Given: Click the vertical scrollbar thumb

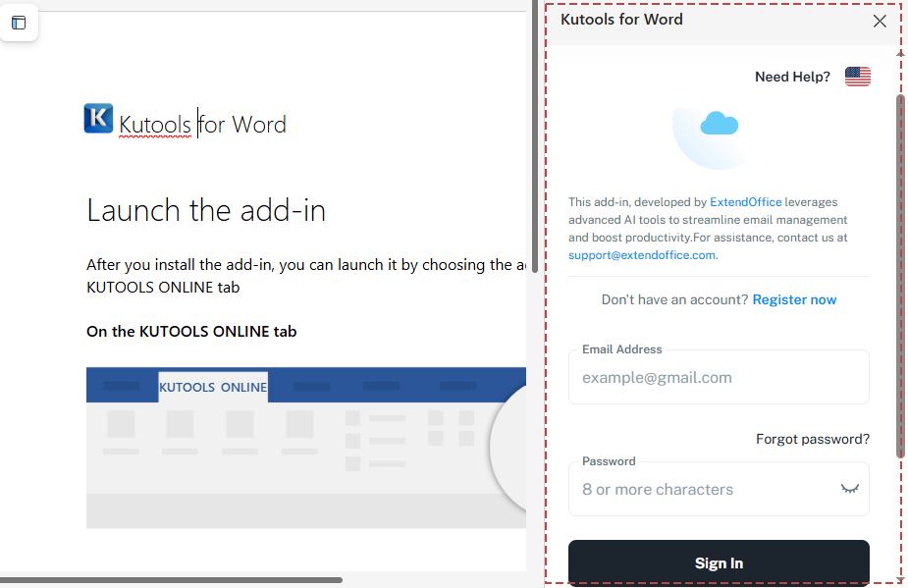Looking at the screenshot, I should [x=899, y=275].
